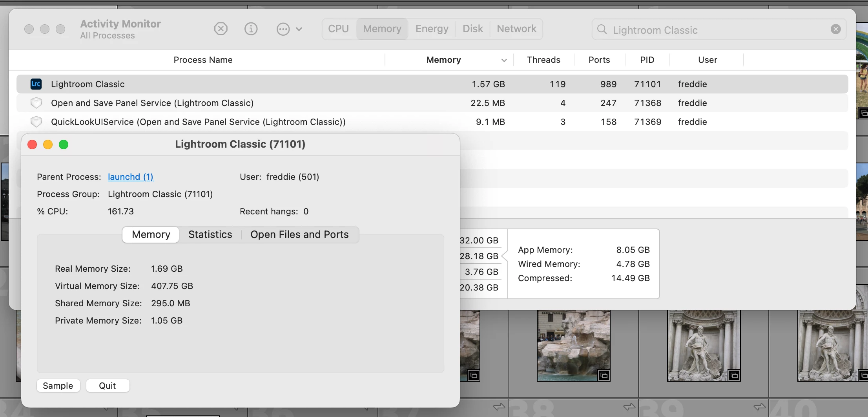The image size is (868, 417).
Task: Click rotate arrow icon in cell 39
Action: click(x=759, y=406)
